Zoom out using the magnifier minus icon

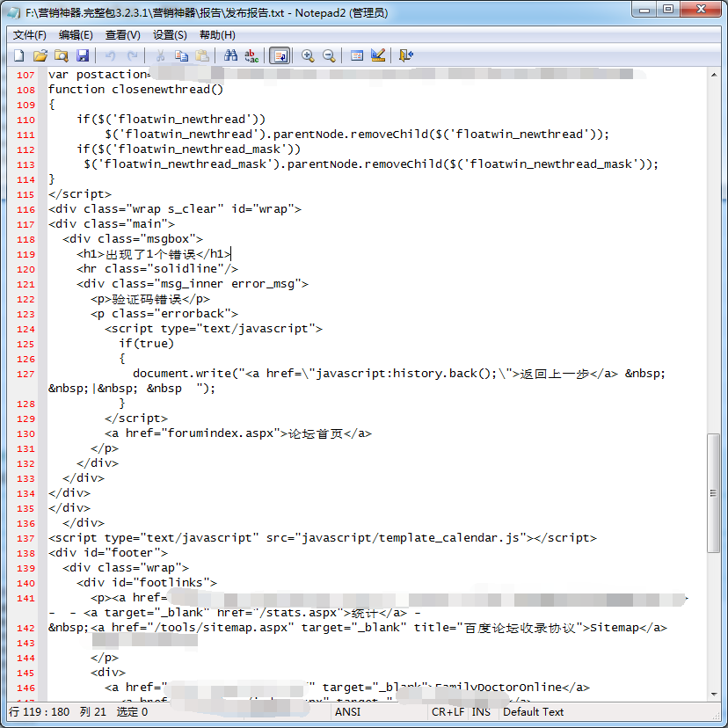(x=329, y=55)
